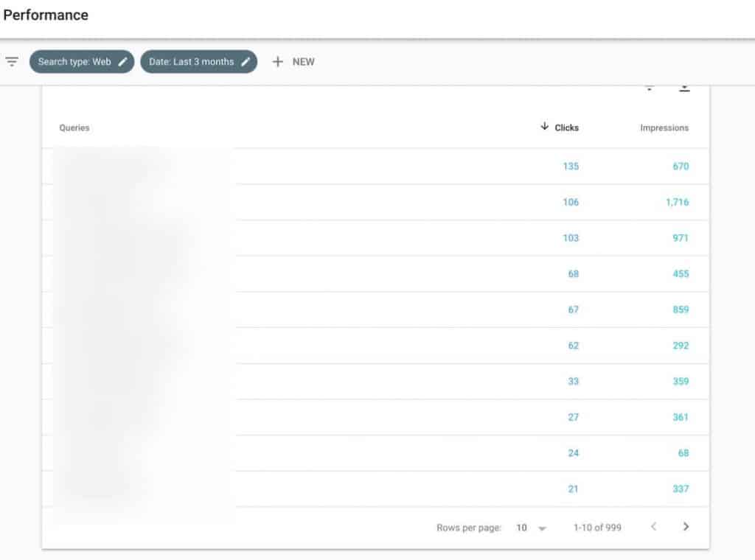Click the filter rows icon above the table
Image resolution: width=755 pixels, height=560 pixels.
pyautogui.click(x=650, y=88)
